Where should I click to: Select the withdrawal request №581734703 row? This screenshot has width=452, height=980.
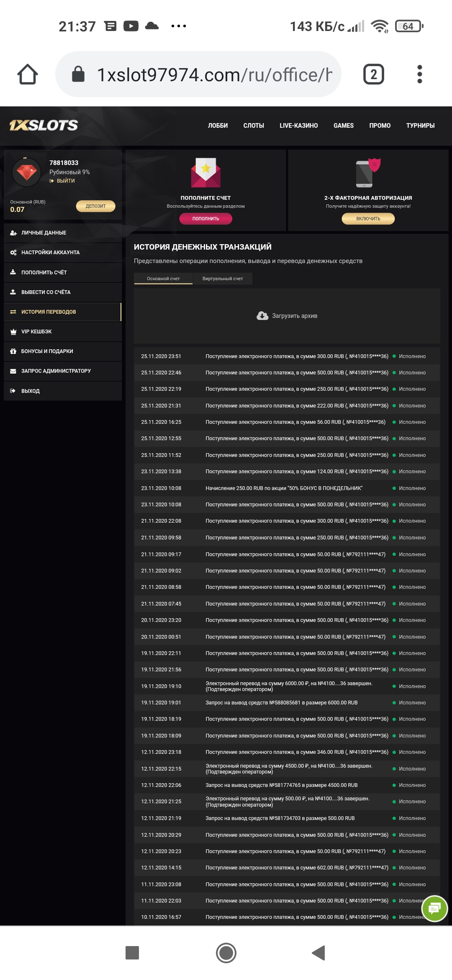287,818
